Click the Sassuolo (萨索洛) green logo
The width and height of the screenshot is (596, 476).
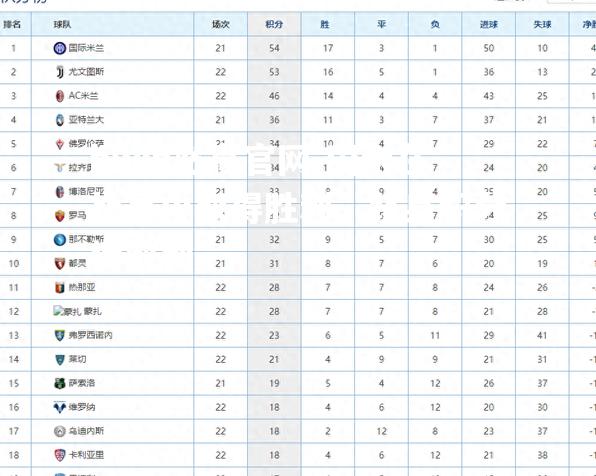pos(60,384)
